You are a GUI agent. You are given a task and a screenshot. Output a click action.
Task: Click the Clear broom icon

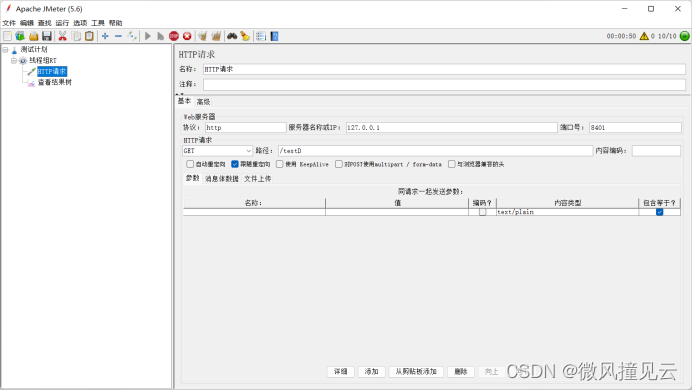click(x=203, y=36)
